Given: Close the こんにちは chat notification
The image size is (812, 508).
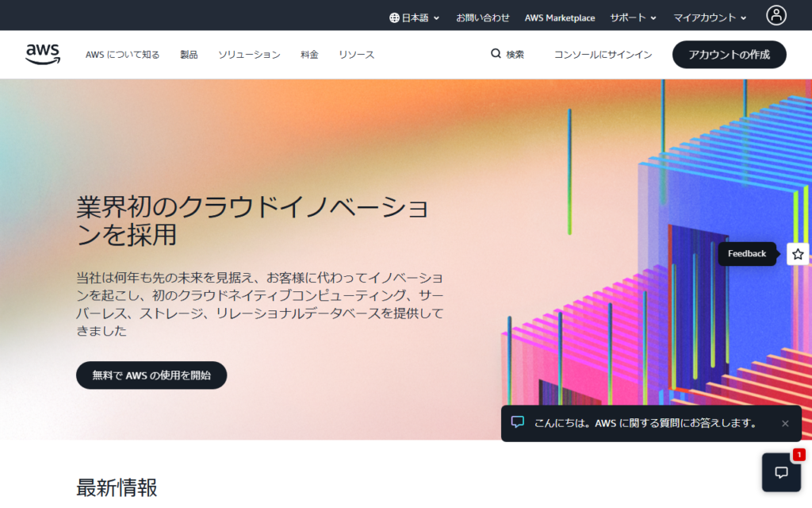Looking at the screenshot, I should click(x=785, y=424).
